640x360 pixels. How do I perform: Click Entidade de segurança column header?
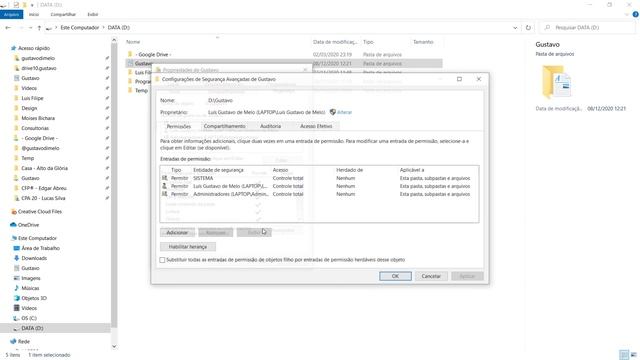[218, 170]
